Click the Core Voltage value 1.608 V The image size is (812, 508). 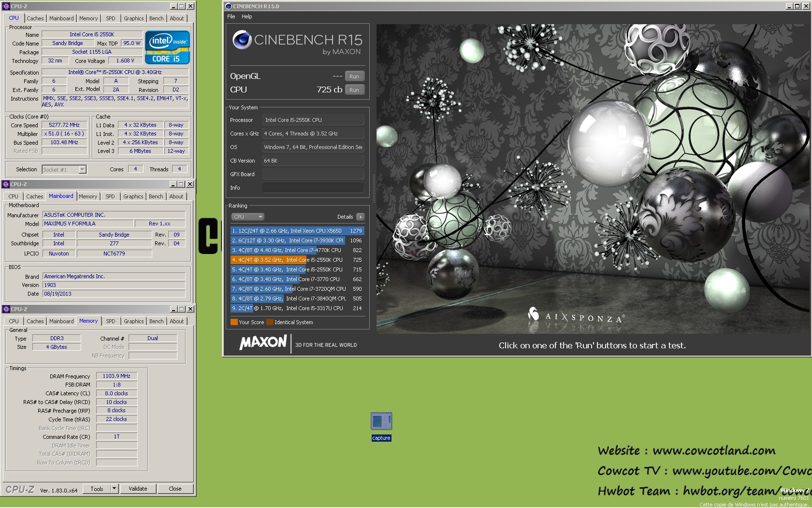click(x=125, y=60)
